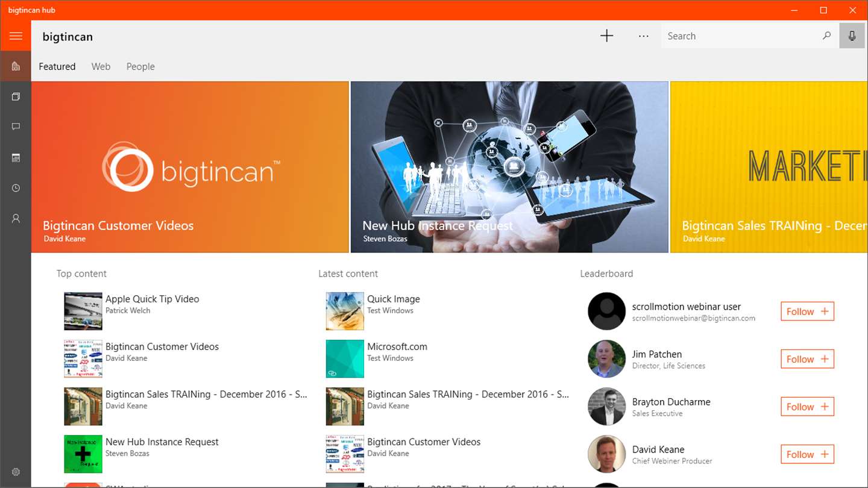Open 'Microsoft.com' title text
868x488 pixels.
coord(397,346)
